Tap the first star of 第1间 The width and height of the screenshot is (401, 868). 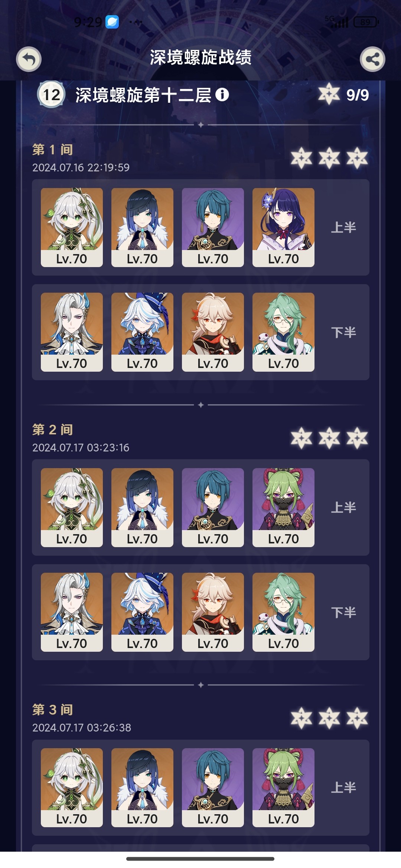tap(301, 158)
